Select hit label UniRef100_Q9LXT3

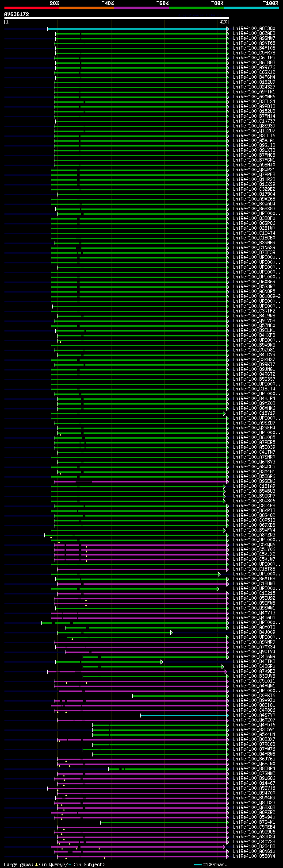[x=254, y=150]
